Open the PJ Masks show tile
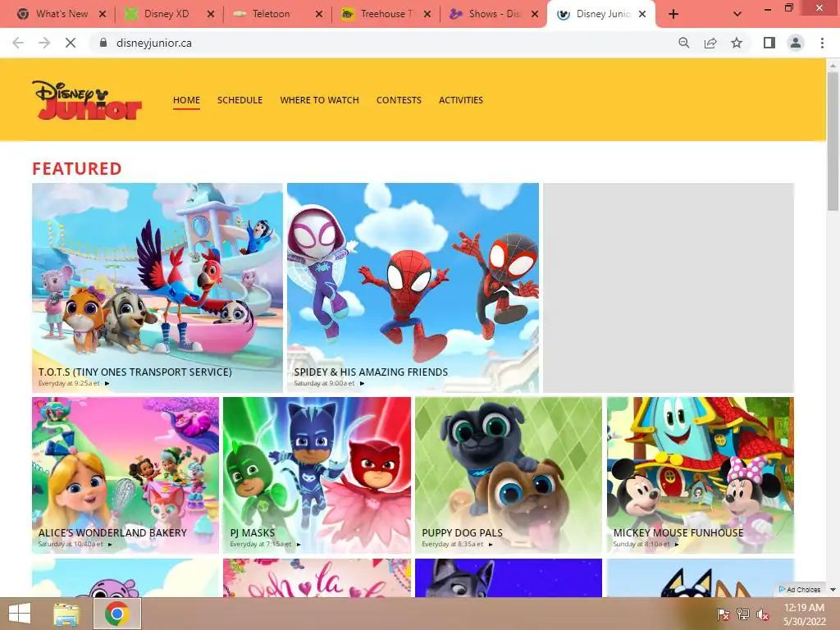The width and height of the screenshot is (840, 630). point(317,475)
